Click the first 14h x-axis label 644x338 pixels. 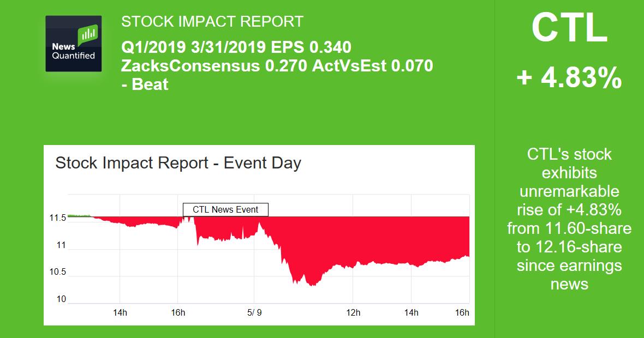click(120, 313)
